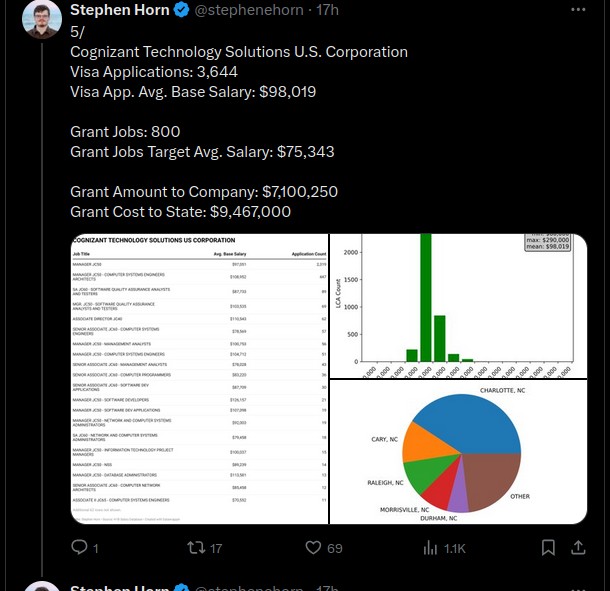Open the Cognizant salary table image
Viewport: 610px width, 591px height.
coord(200,379)
